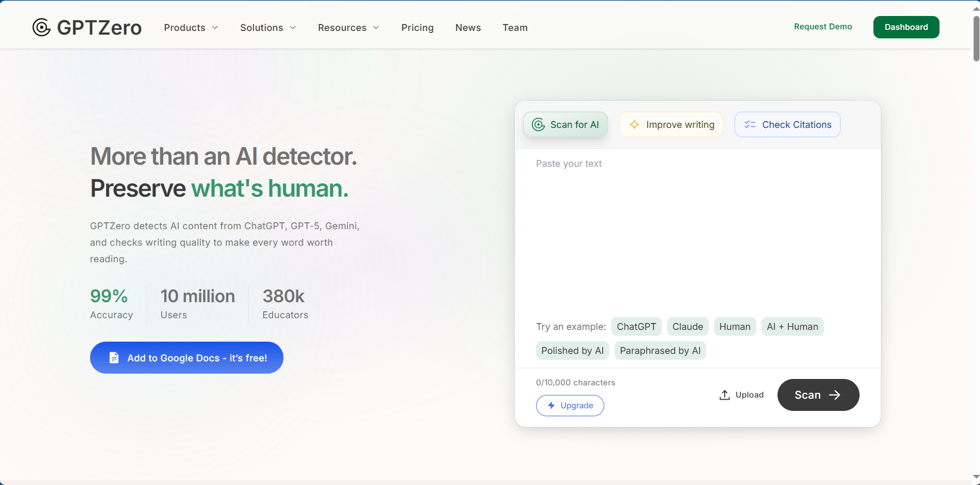Click the Upload button
This screenshot has height=485, width=980.
coord(742,395)
